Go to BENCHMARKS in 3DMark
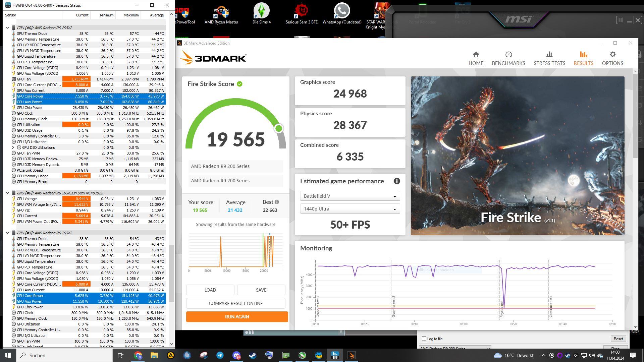This screenshot has height=362, width=644. tap(508, 58)
